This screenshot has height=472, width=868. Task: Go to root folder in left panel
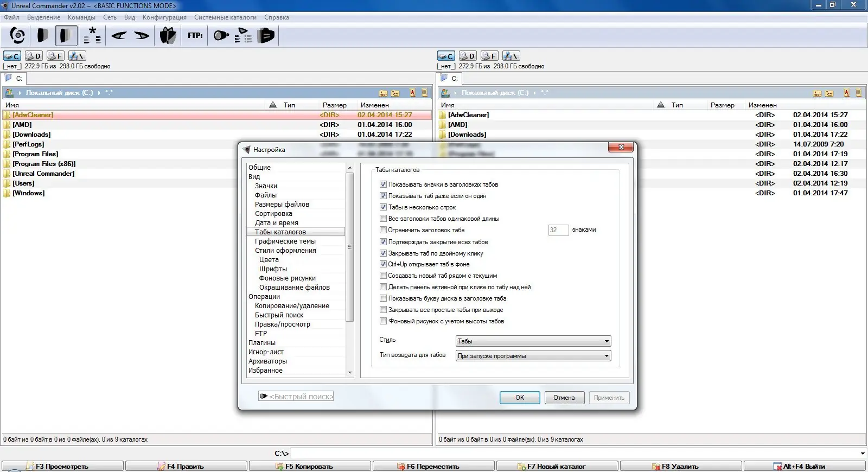[x=384, y=93]
